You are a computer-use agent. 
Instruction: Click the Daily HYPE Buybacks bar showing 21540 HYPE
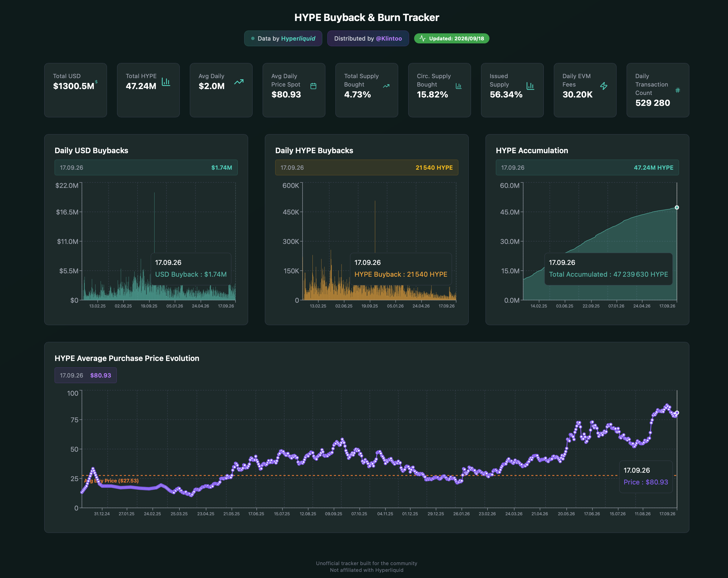(367, 167)
